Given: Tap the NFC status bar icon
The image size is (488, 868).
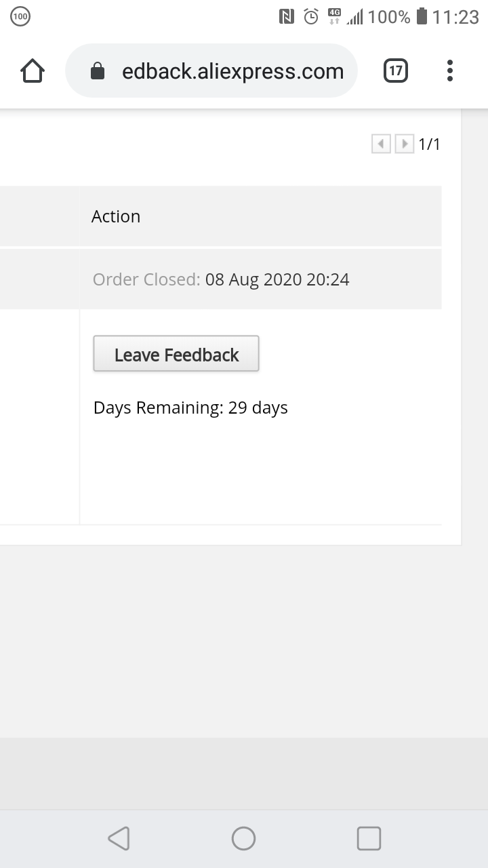Looking at the screenshot, I should click(287, 17).
